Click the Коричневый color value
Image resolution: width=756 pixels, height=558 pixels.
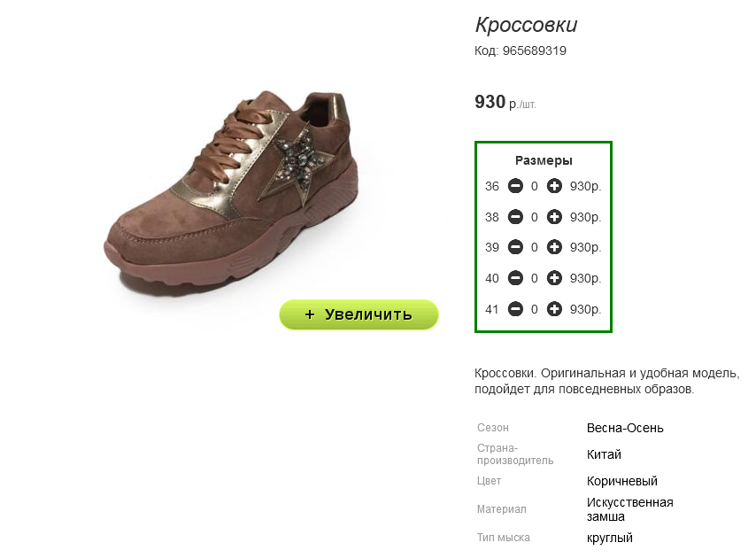point(621,482)
